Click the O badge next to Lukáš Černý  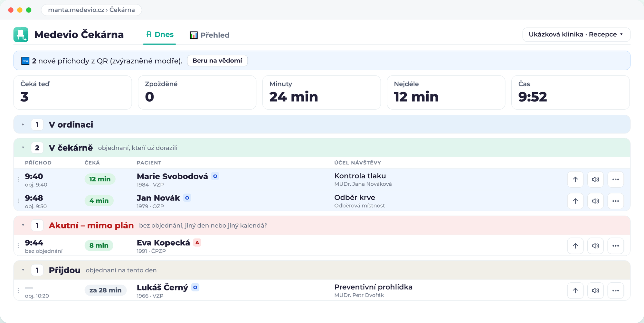(195, 288)
